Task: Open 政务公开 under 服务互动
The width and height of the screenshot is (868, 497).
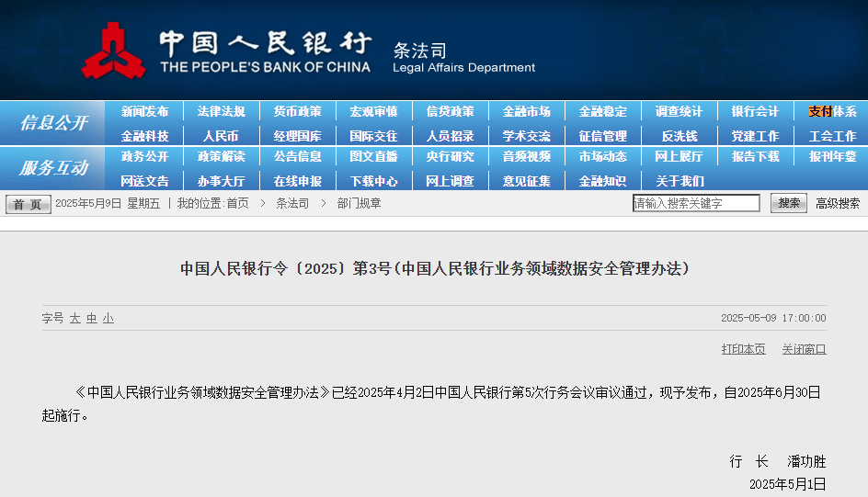Action: point(144,157)
